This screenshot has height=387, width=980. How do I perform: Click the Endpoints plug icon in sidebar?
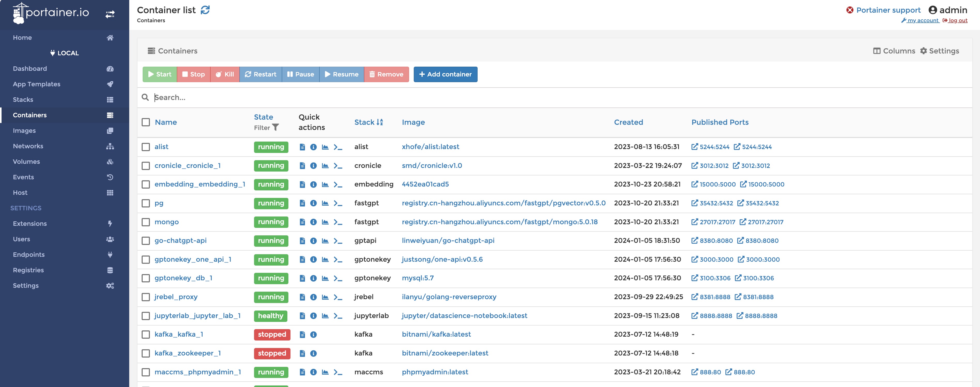(110, 255)
